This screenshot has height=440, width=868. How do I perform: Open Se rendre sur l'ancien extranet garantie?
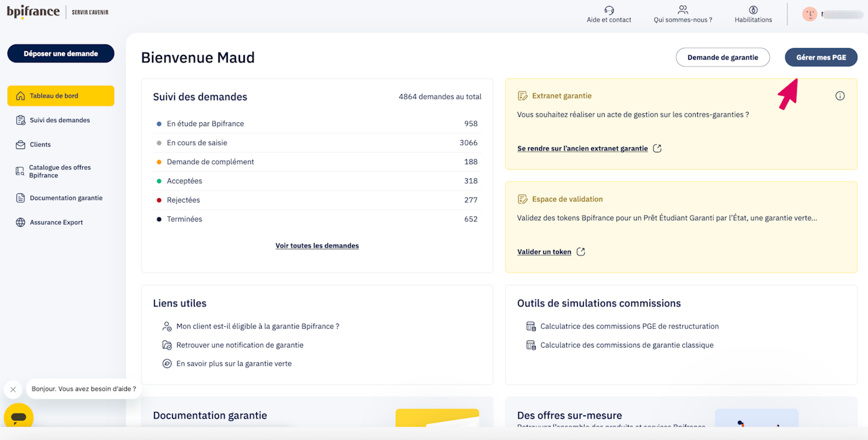[x=583, y=148]
